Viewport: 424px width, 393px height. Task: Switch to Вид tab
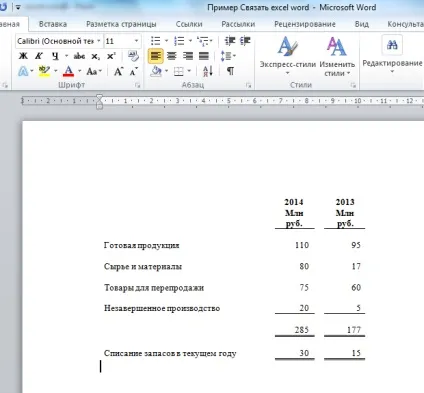[x=362, y=24]
